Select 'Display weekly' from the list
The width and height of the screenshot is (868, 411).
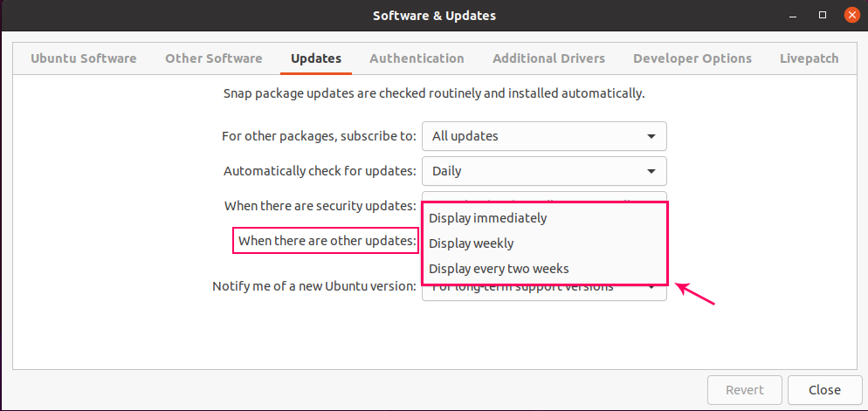pos(472,243)
